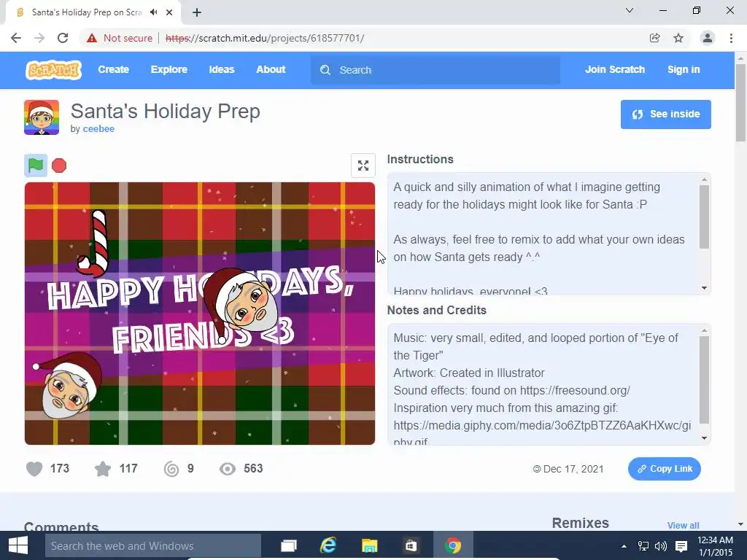
Task: Click the taskbar clock
Action: click(715, 546)
